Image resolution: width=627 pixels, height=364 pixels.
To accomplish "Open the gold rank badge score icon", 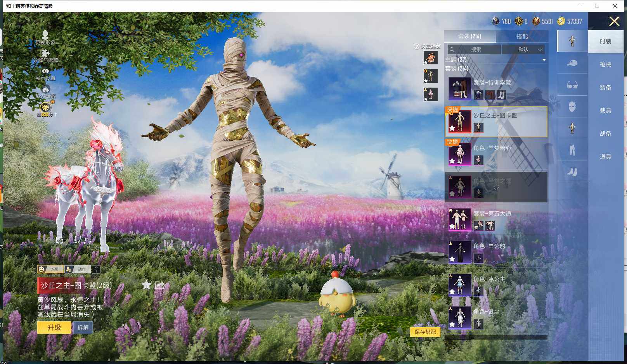I will [45, 109].
